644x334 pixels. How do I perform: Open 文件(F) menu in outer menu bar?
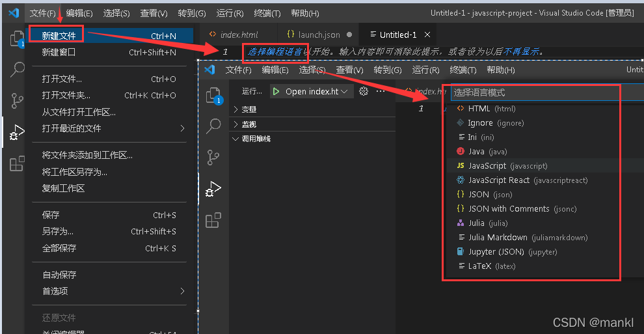[42, 13]
